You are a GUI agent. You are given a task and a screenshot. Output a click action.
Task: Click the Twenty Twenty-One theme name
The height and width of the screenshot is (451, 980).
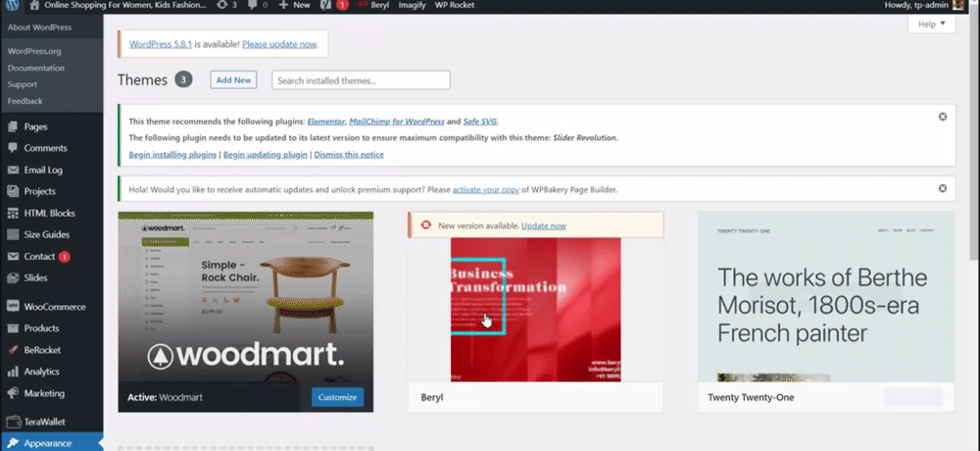pos(751,397)
